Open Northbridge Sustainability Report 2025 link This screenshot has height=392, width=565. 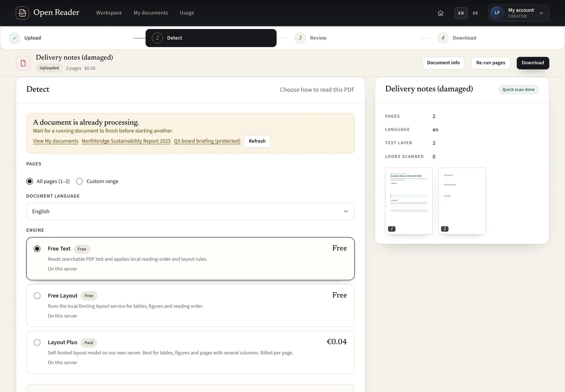(126, 141)
